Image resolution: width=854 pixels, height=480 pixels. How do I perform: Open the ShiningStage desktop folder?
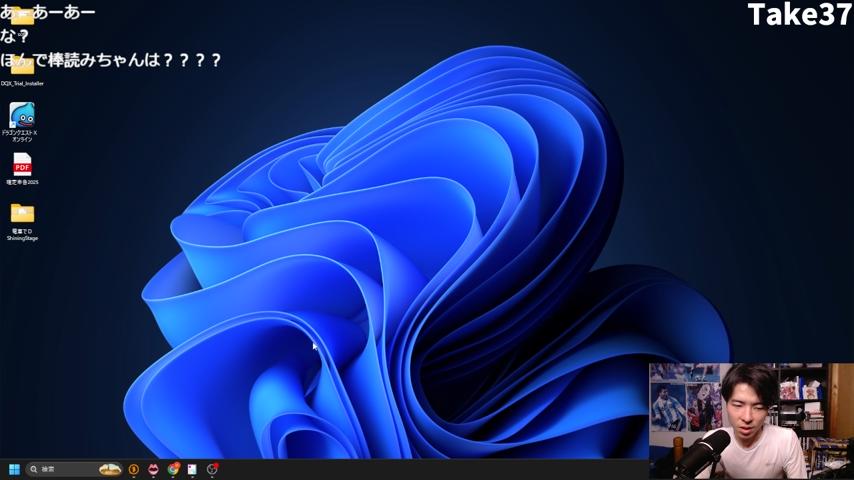coord(22,213)
